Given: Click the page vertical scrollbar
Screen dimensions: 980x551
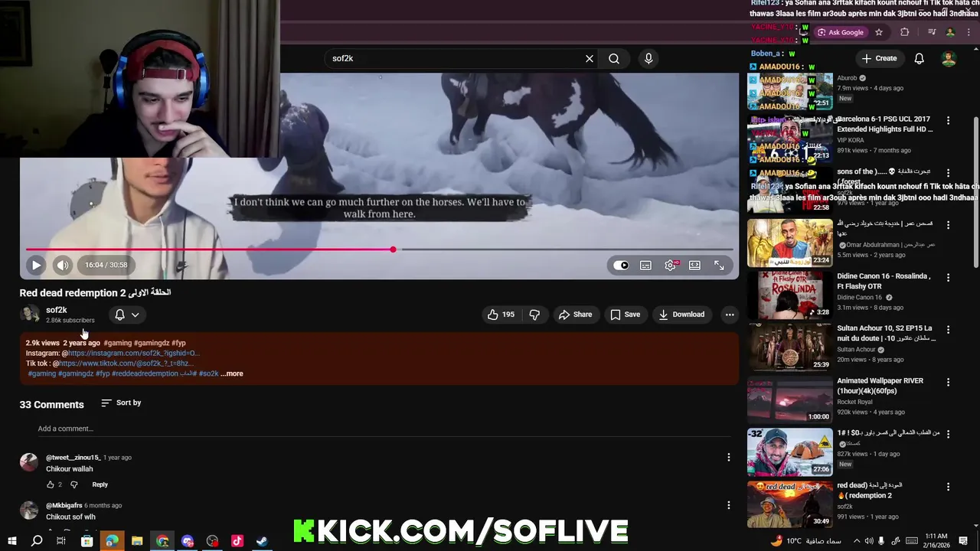Looking at the screenshot, I should point(975,191).
